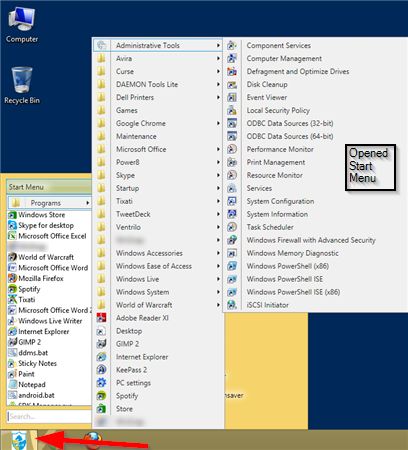408x450 pixels.
Task: Click the Firefox taskbar icon
Action: pos(93,441)
